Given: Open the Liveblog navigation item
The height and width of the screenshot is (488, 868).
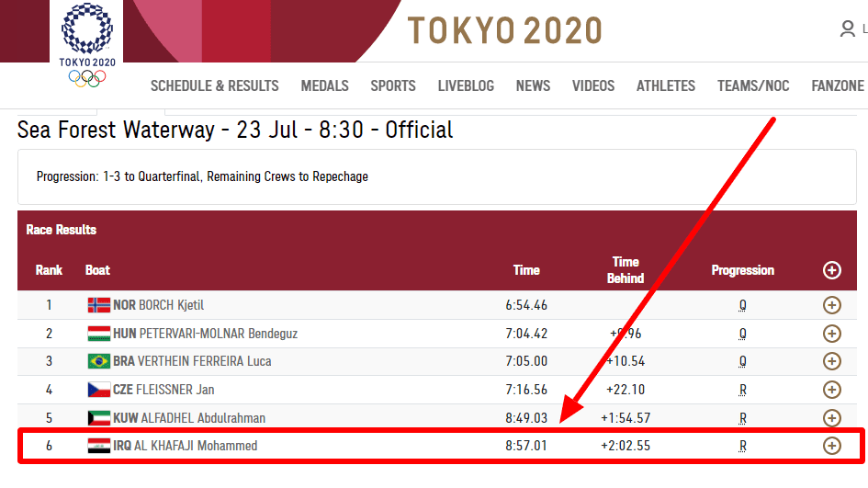Looking at the screenshot, I should click(466, 85).
